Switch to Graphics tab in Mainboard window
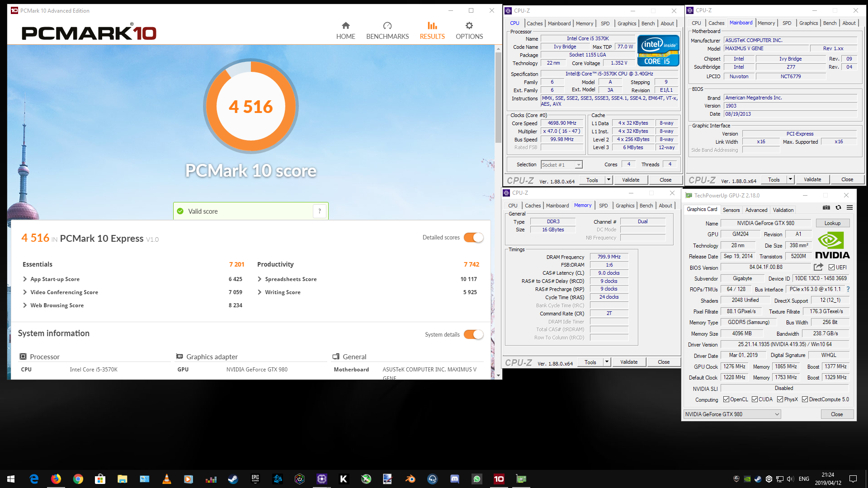The height and width of the screenshot is (488, 868). [x=808, y=23]
